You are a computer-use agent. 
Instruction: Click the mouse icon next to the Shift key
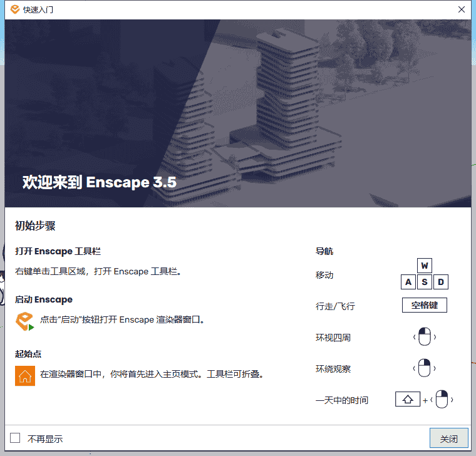point(442,400)
